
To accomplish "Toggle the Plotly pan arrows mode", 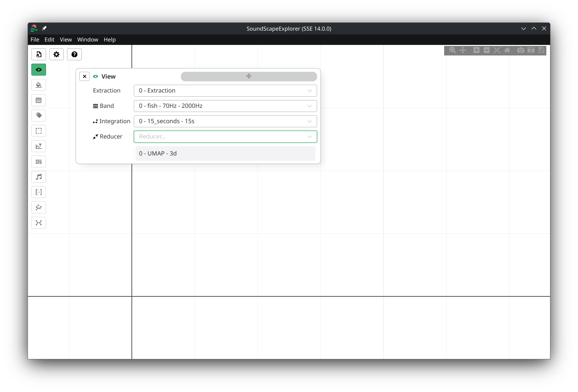I will tap(463, 50).
